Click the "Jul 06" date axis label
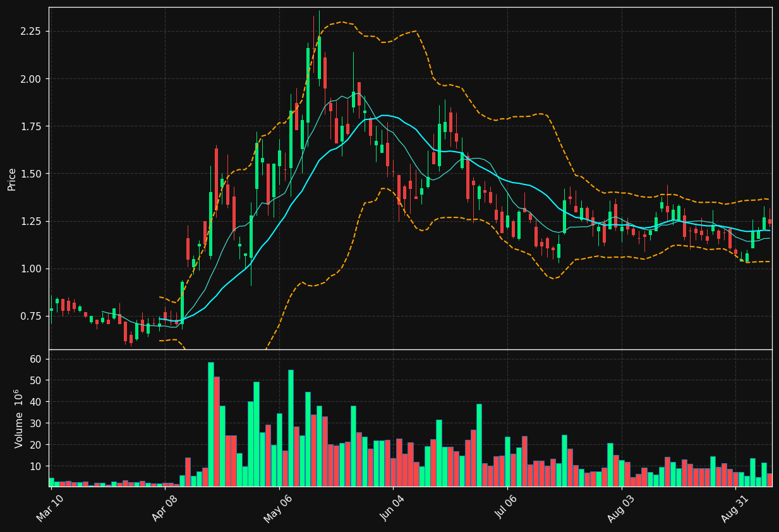779x532 pixels. point(507,509)
